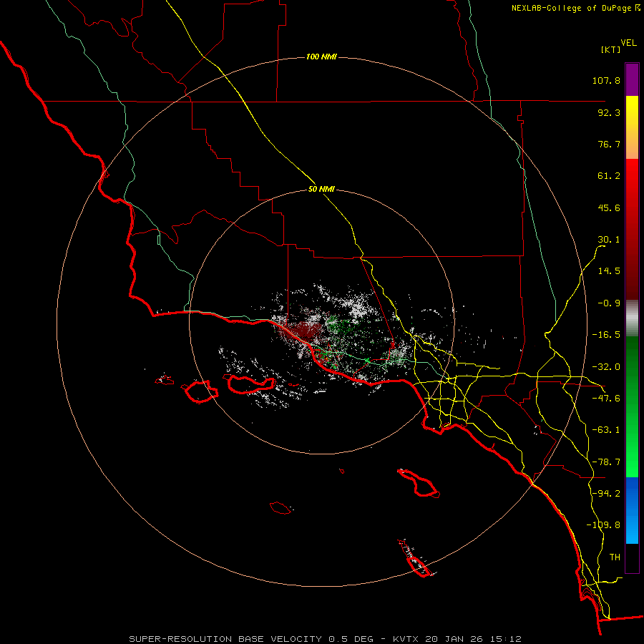Select the -0.9 legend value
Screen dimensions: 644x644
(609, 303)
